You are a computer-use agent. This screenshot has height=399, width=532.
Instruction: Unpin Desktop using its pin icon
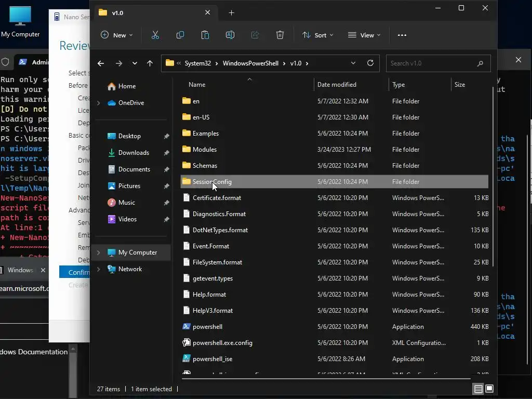[167, 137]
